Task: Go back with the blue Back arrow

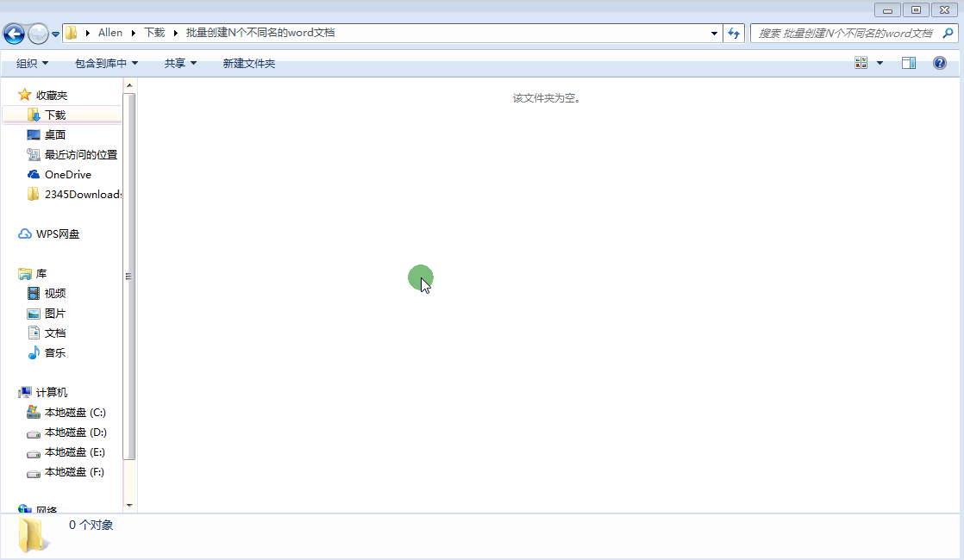Action: point(14,34)
